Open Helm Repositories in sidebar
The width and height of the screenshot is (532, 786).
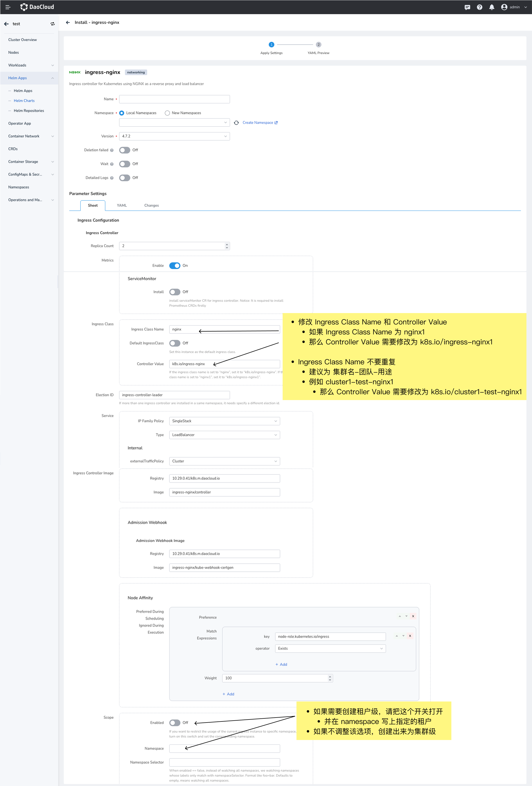pos(29,111)
